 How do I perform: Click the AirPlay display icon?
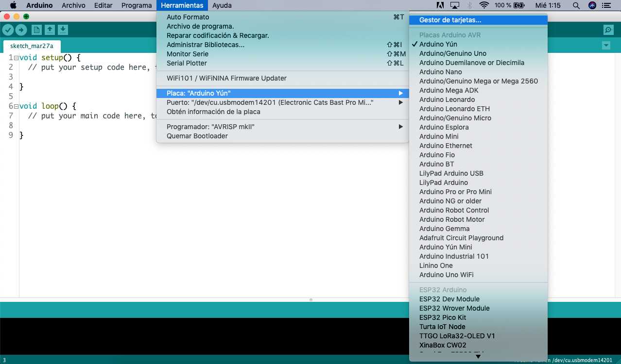point(455,5)
